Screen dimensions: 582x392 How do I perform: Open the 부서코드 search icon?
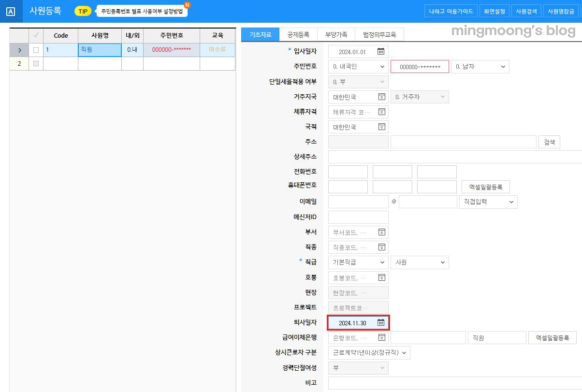[382, 232]
